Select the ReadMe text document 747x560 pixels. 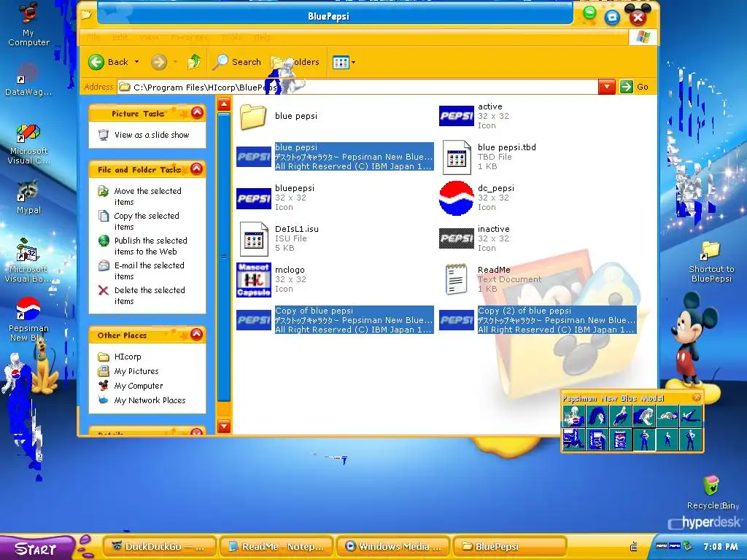(x=492, y=279)
